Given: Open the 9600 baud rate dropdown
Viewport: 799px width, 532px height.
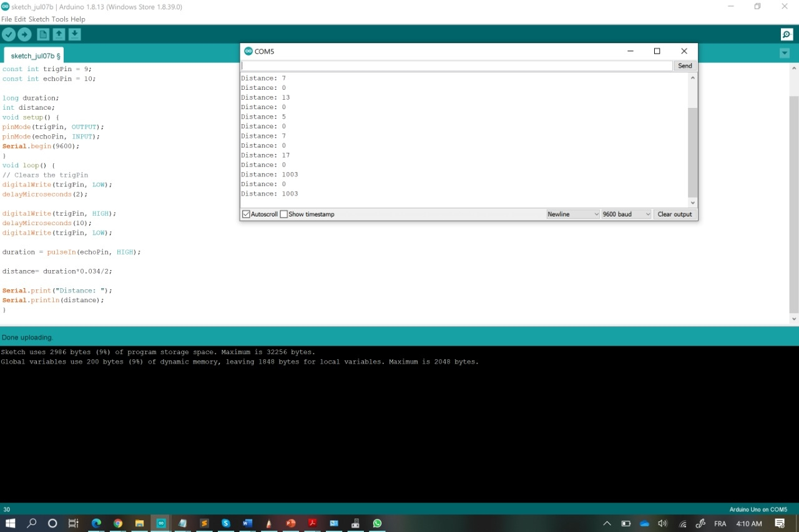Looking at the screenshot, I should click(x=626, y=215).
